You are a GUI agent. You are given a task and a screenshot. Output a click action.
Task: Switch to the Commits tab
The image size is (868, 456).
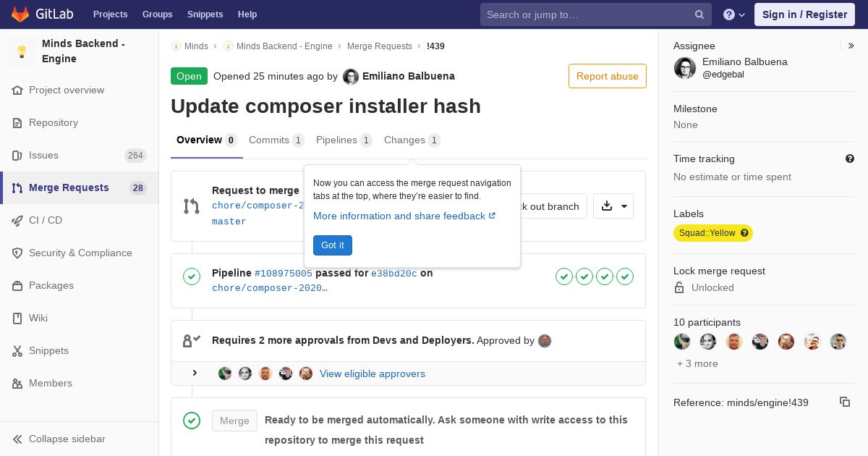click(x=276, y=140)
